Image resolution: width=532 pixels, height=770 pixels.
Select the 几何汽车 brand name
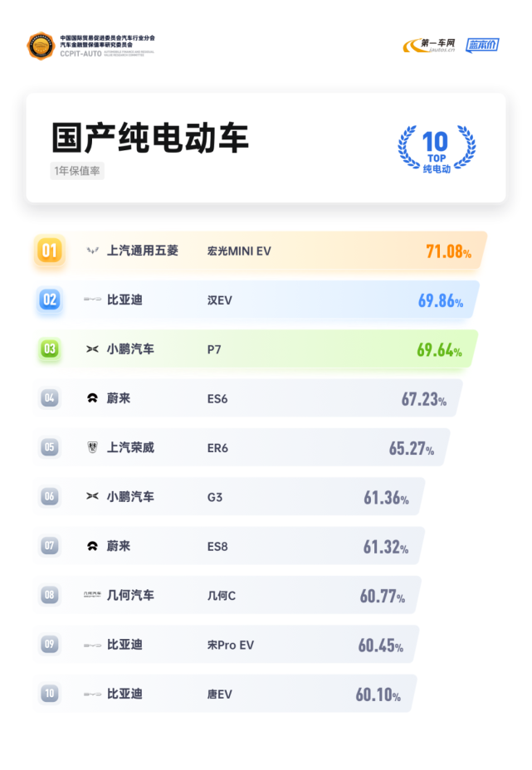pos(130,595)
